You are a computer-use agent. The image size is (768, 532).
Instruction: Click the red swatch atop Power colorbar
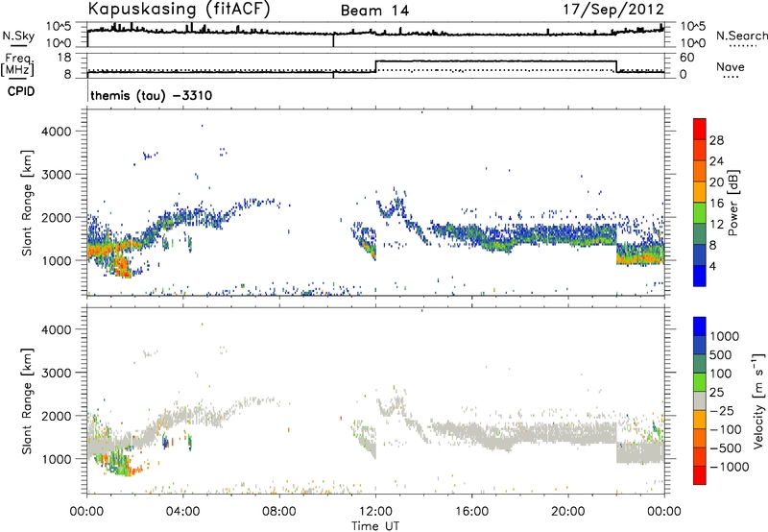tap(700, 129)
